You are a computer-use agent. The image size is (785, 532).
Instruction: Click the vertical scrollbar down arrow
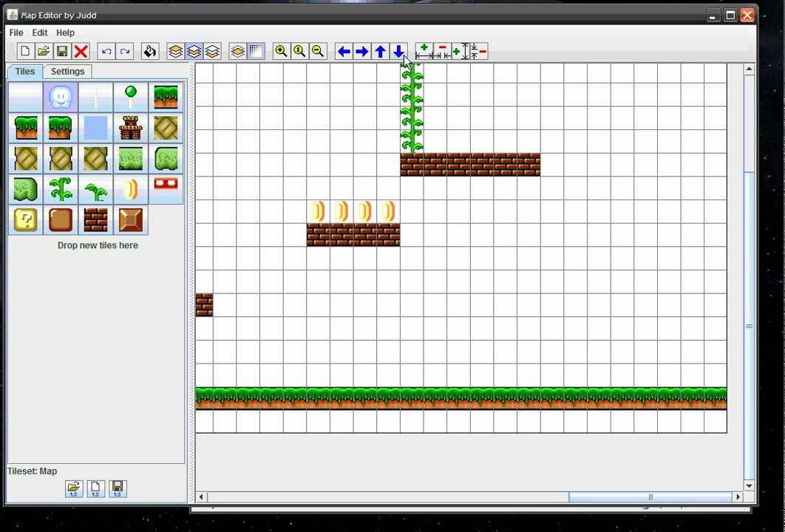pyautogui.click(x=749, y=485)
